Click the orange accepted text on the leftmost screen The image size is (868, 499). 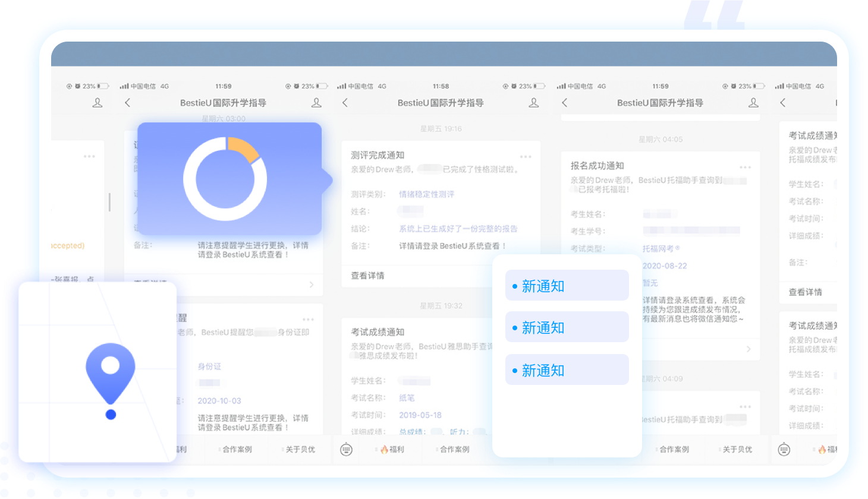68,245
